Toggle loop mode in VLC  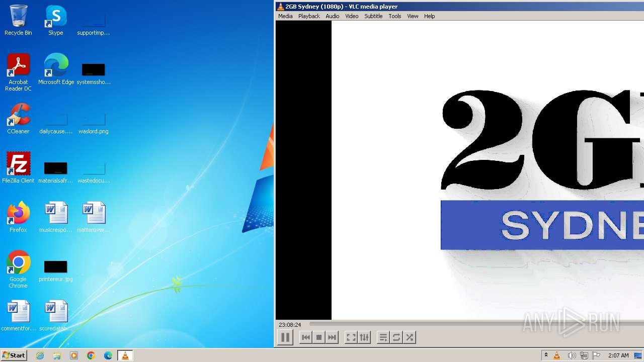396,337
